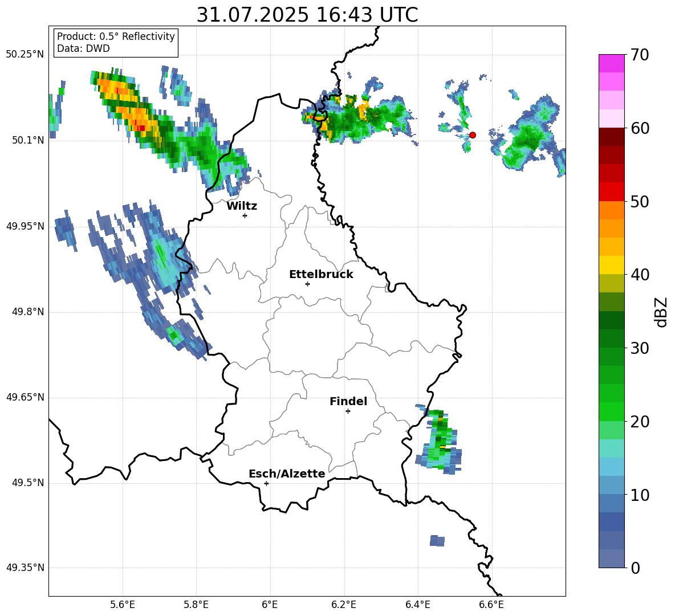Click the magenta top colorbar segment
The width and height of the screenshot is (675, 616).
pyautogui.click(x=611, y=64)
